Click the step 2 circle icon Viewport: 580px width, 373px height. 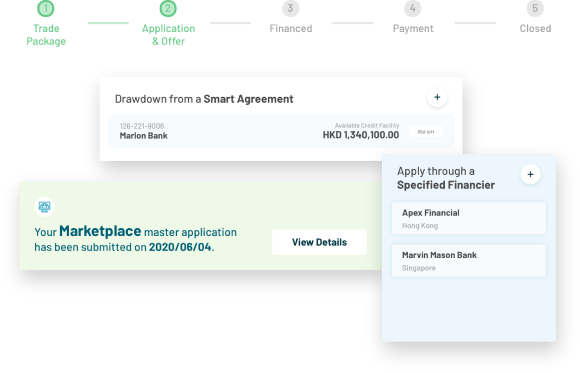[168, 8]
